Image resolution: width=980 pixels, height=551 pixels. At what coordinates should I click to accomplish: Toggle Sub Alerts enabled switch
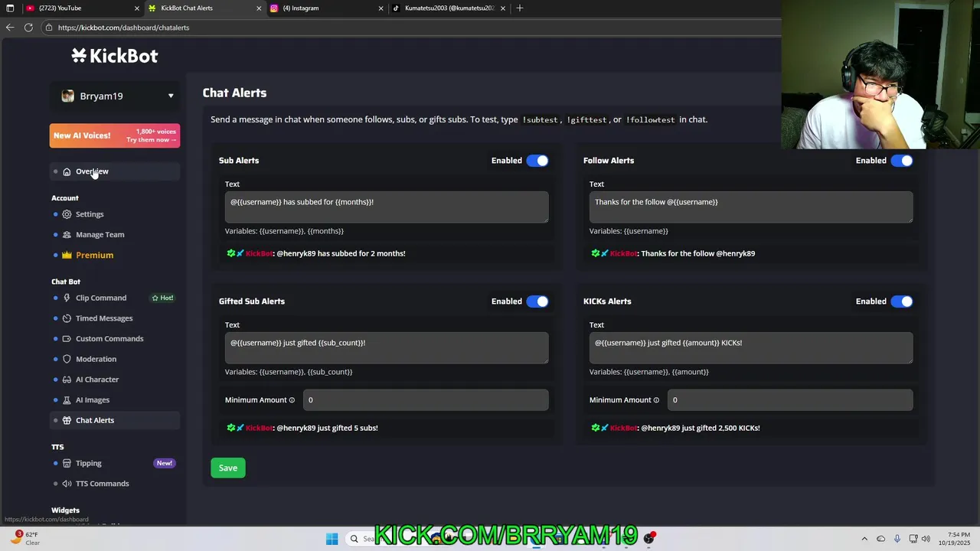(x=537, y=161)
